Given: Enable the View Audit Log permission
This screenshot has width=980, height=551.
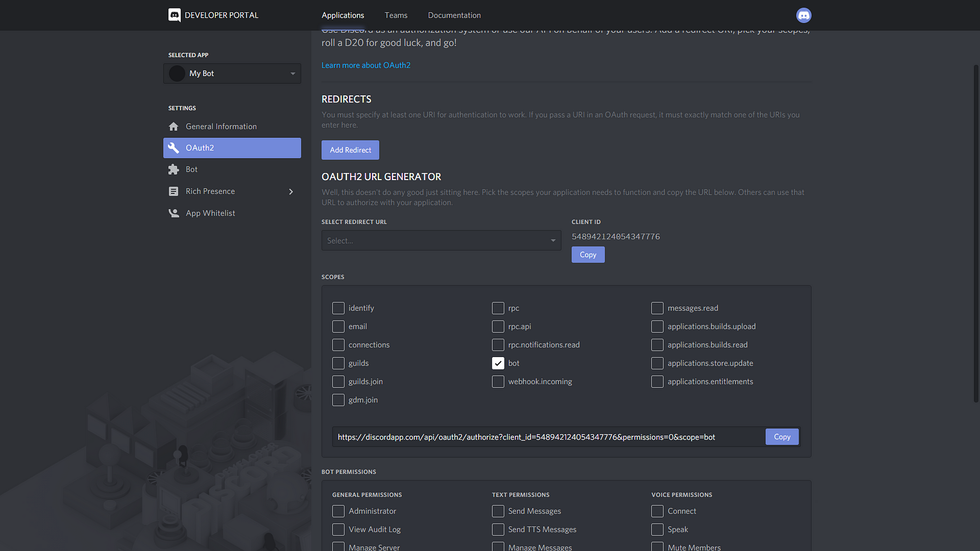Looking at the screenshot, I should click(x=338, y=529).
